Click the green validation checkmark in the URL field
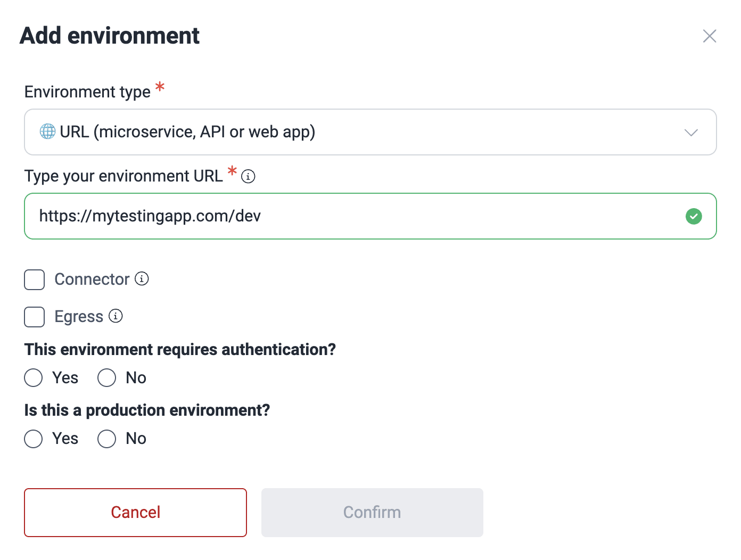741x560 pixels. [694, 216]
